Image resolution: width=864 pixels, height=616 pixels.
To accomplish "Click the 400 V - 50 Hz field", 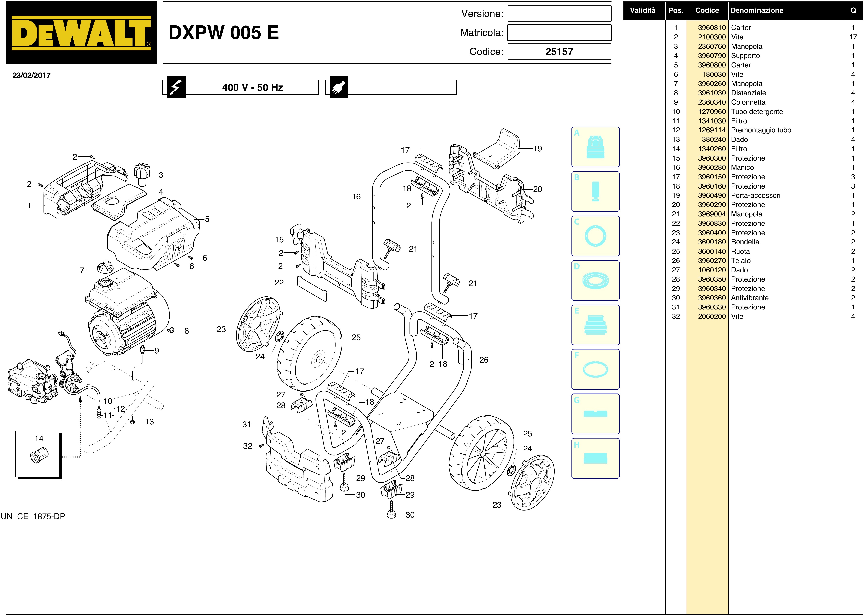I will pos(252,88).
